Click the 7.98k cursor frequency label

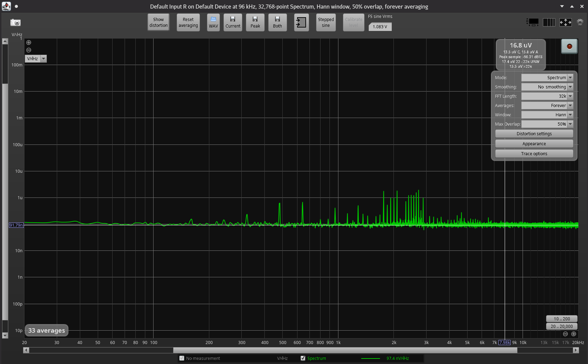pos(504,343)
